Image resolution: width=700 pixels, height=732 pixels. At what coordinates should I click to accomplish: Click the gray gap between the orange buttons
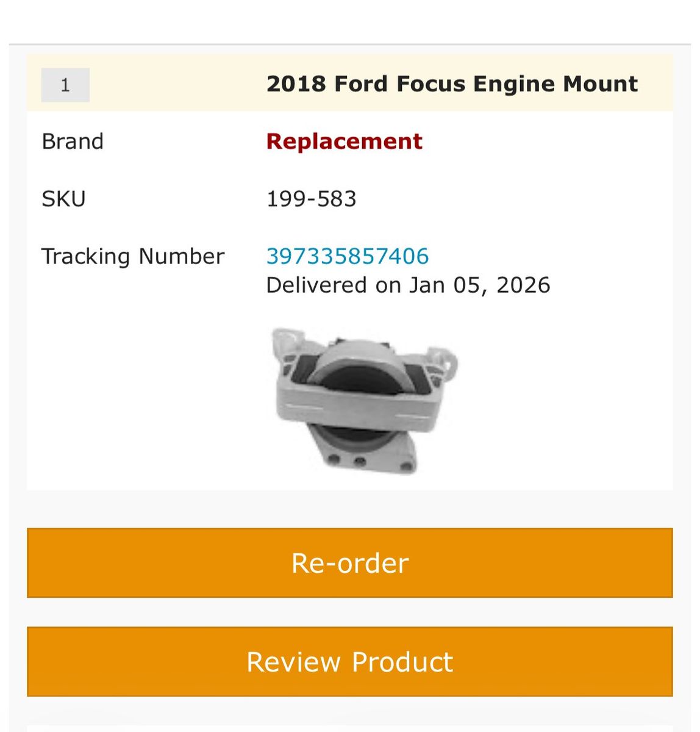[x=349, y=612]
